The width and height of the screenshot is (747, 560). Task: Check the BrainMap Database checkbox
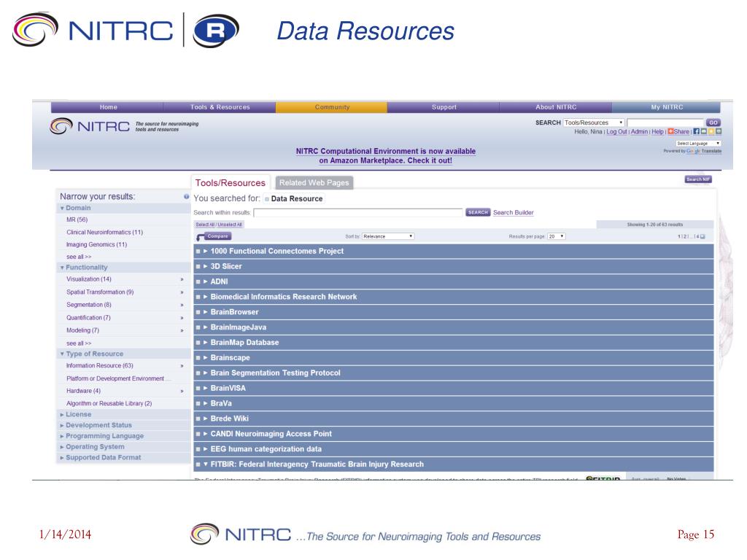click(198, 343)
